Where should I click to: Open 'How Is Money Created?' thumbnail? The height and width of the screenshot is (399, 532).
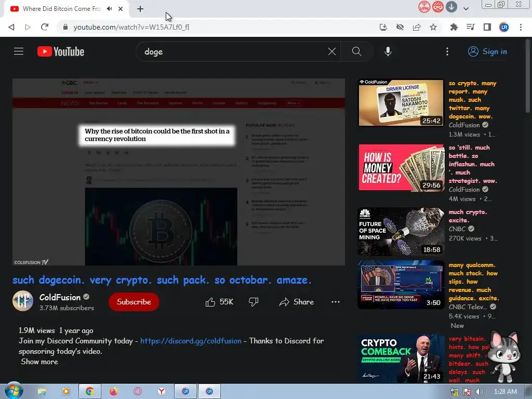(401, 168)
